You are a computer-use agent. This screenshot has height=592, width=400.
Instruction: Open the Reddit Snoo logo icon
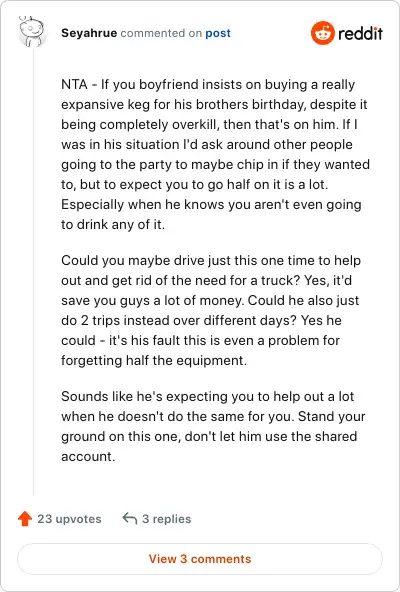(x=323, y=33)
